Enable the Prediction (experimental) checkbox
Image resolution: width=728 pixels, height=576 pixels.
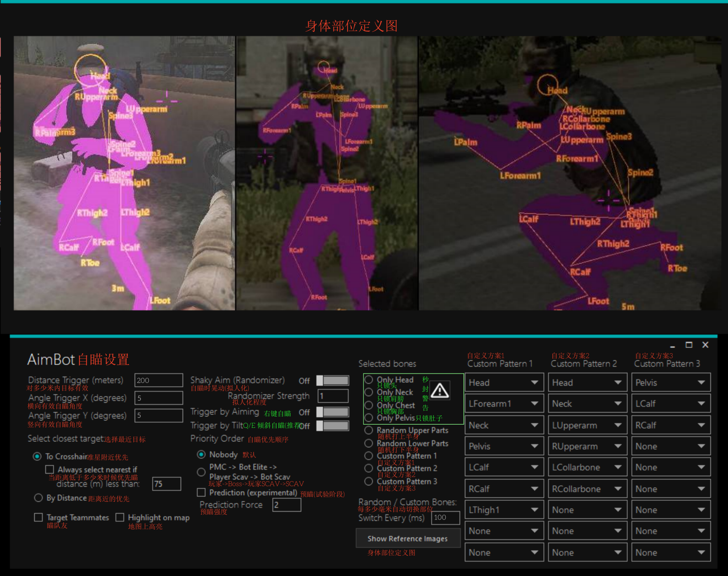point(201,492)
